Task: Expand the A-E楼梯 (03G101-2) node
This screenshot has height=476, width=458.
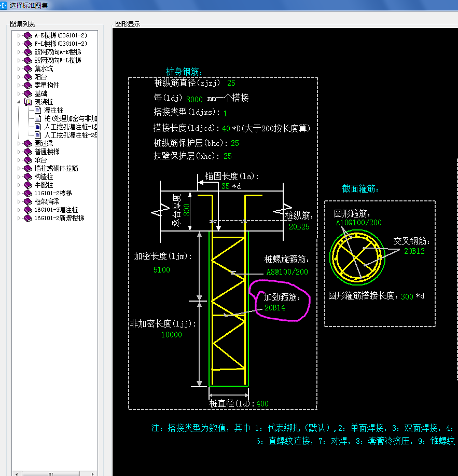Action: click(19, 35)
